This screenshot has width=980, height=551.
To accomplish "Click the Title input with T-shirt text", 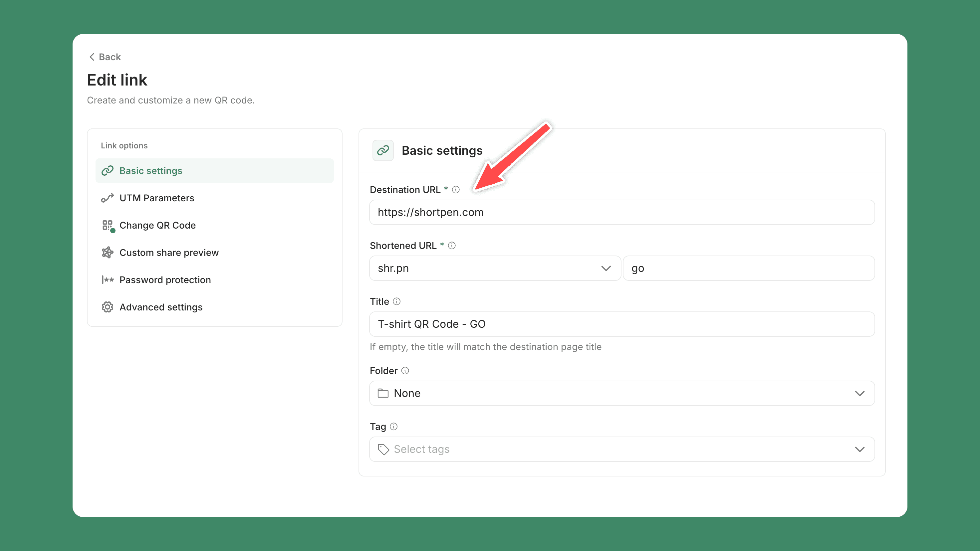I will (x=621, y=324).
